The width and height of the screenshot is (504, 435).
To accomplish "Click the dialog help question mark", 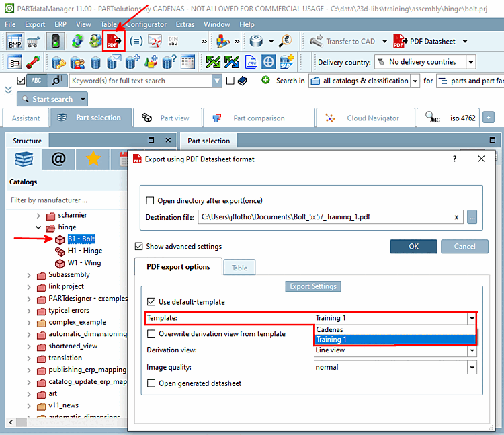I will [x=454, y=159].
